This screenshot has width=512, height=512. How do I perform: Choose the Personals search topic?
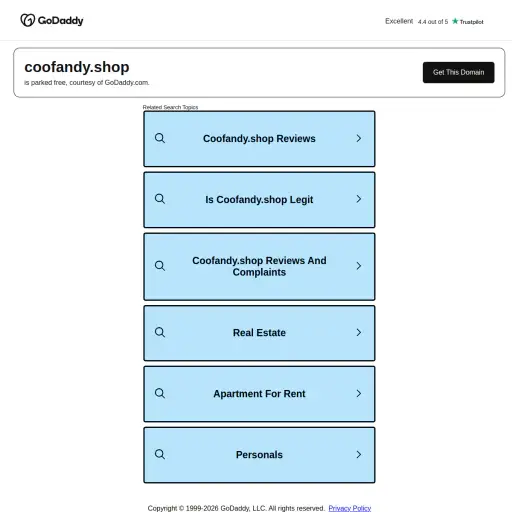click(x=259, y=455)
